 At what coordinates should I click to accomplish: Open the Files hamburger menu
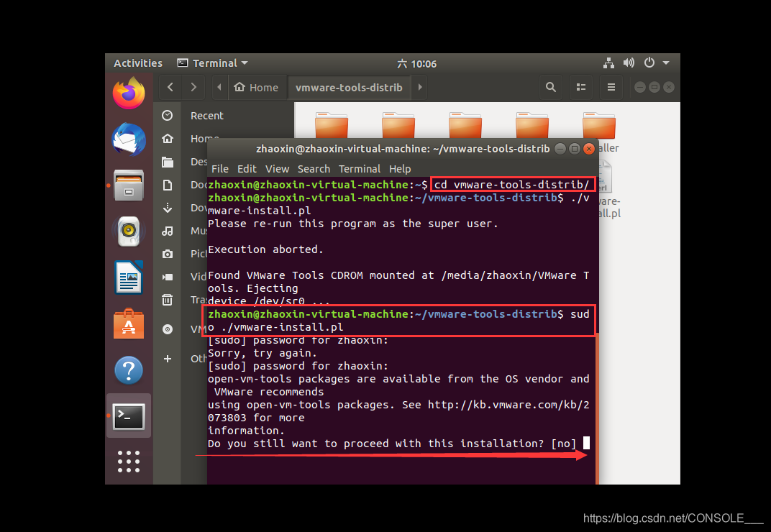click(x=611, y=87)
